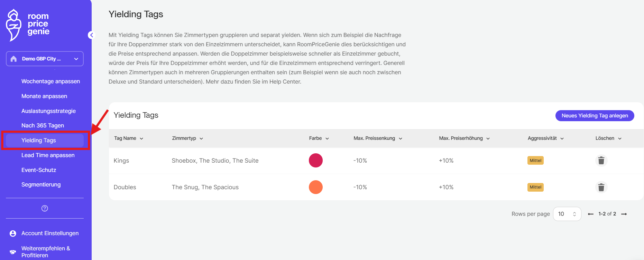Image resolution: width=644 pixels, height=260 pixels.
Task: Click the handshake referral icon
Action: pos(13,252)
